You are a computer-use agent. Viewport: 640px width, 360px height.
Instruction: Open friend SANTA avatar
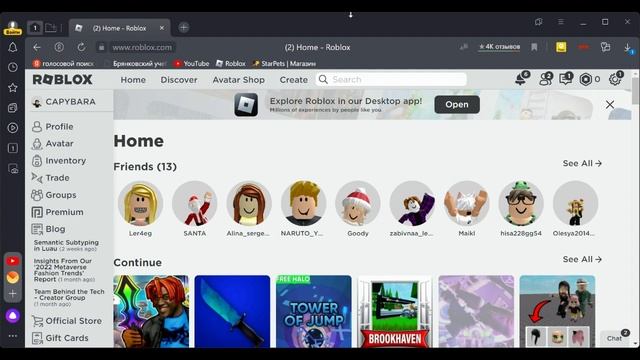pyautogui.click(x=195, y=203)
